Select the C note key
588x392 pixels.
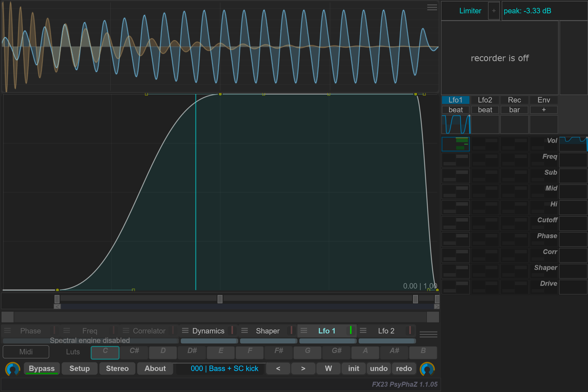point(105,353)
